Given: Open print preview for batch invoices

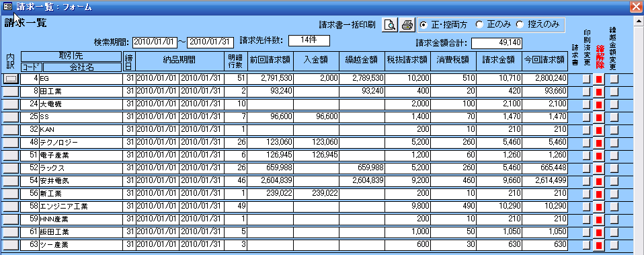Looking at the screenshot, I should [390, 25].
